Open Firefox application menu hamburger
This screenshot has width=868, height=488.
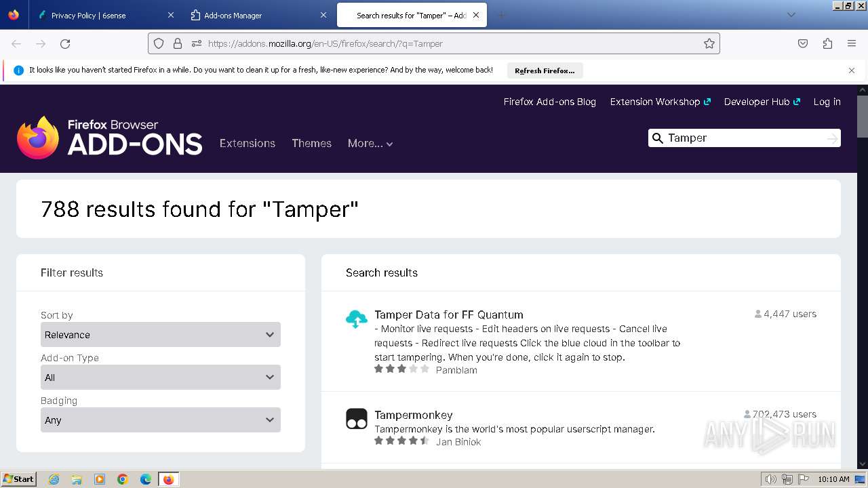tap(852, 43)
